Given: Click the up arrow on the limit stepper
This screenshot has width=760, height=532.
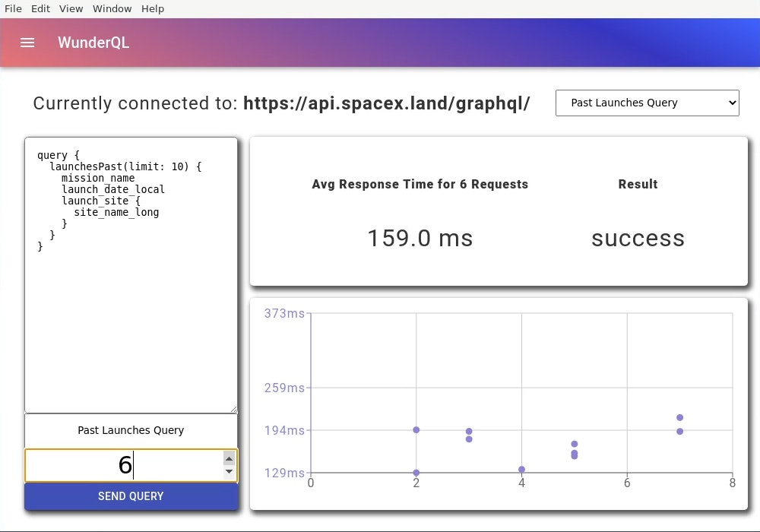Looking at the screenshot, I should point(229,458).
